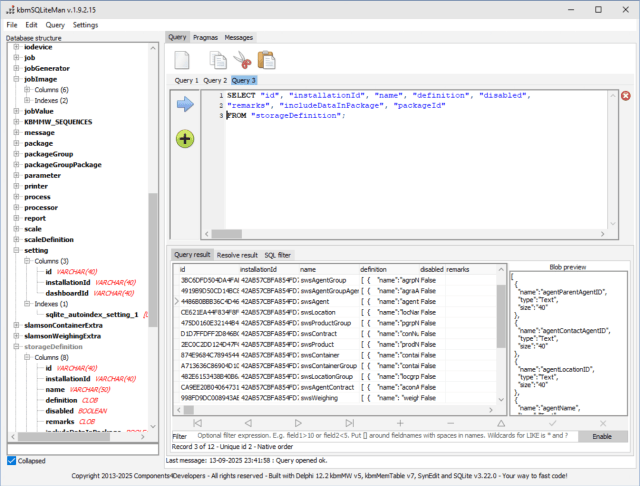Go to first record in navigator
The height and width of the screenshot is (486, 640).
[198, 423]
